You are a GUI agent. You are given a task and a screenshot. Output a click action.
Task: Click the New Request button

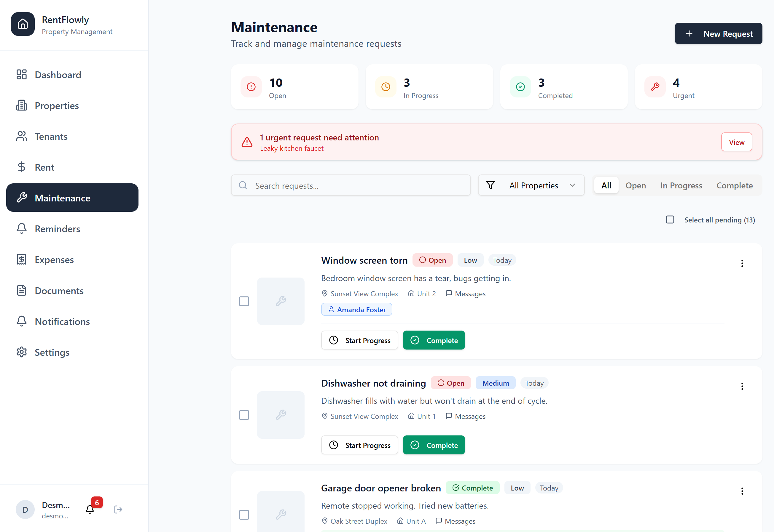coord(718,33)
